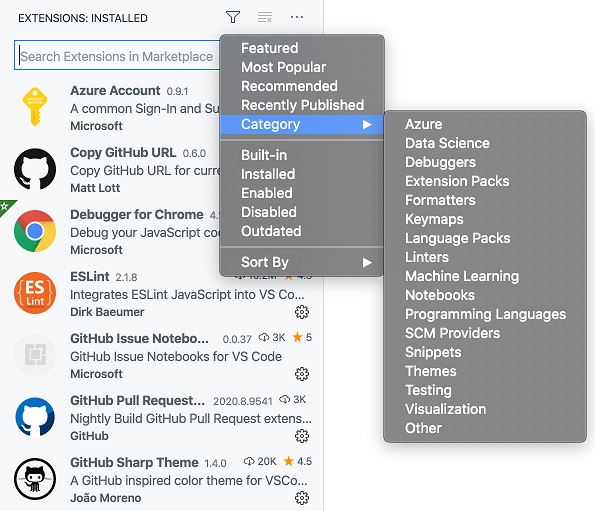The height and width of the screenshot is (511, 595).
Task: Focus the Search Extensions in Marketplace field
Action: click(117, 55)
